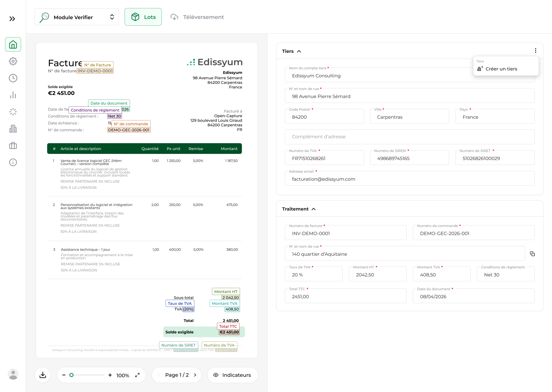This screenshot has height=392, width=552.
Task: Open the home icon in sidebar
Action: coord(13,44)
